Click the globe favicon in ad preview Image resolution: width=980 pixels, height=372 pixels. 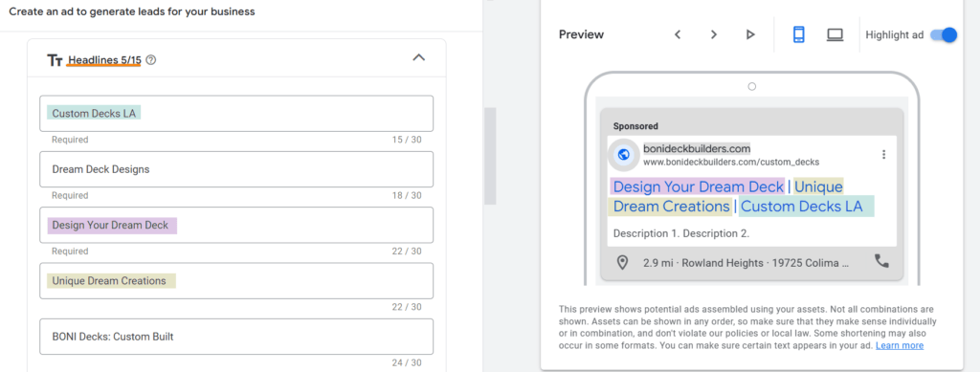pyautogui.click(x=622, y=155)
